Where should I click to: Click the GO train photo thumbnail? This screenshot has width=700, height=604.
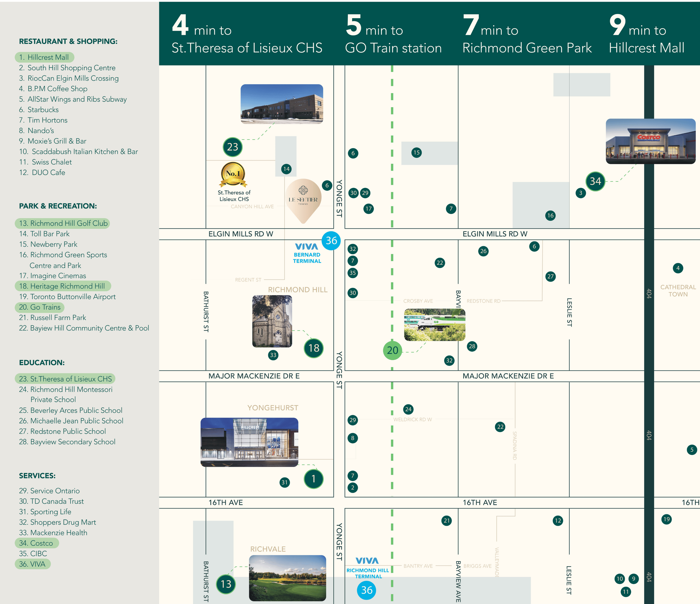click(435, 325)
